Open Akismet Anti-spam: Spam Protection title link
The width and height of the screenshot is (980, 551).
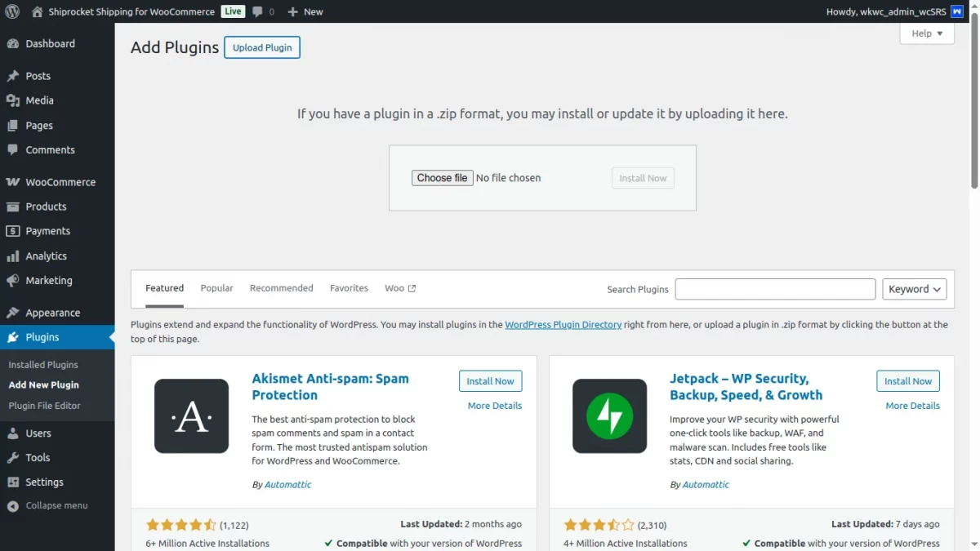click(x=331, y=387)
